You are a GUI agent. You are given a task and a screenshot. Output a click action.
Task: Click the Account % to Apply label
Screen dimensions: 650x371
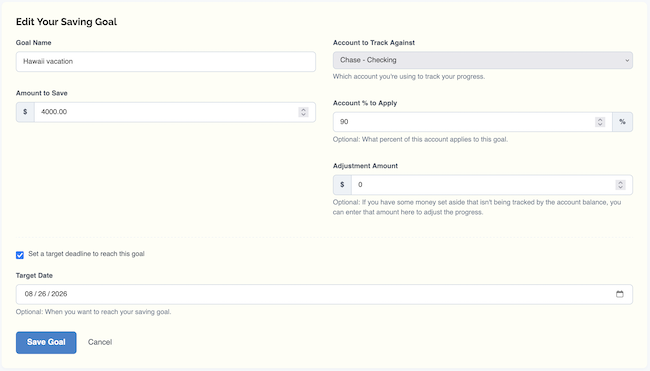[x=365, y=103]
